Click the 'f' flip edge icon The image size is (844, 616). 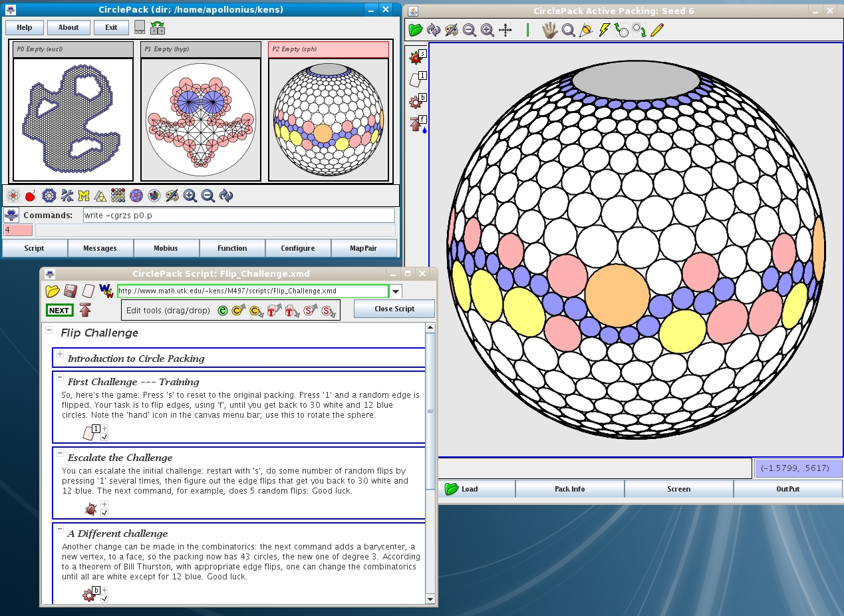click(x=418, y=123)
